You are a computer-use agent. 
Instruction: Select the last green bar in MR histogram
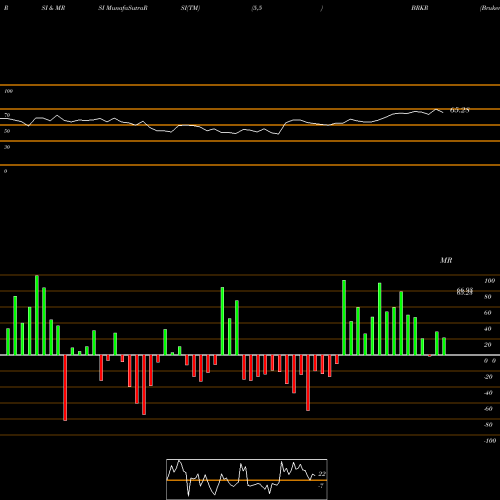pos(444,346)
